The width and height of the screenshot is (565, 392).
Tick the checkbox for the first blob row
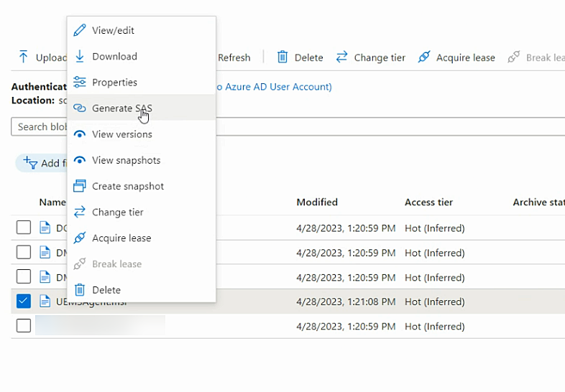pos(24,228)
